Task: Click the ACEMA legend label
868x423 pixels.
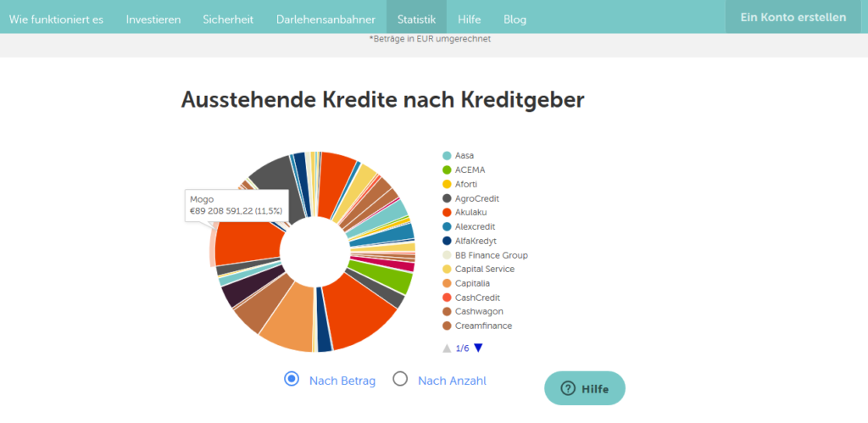Action: point(470,170)
